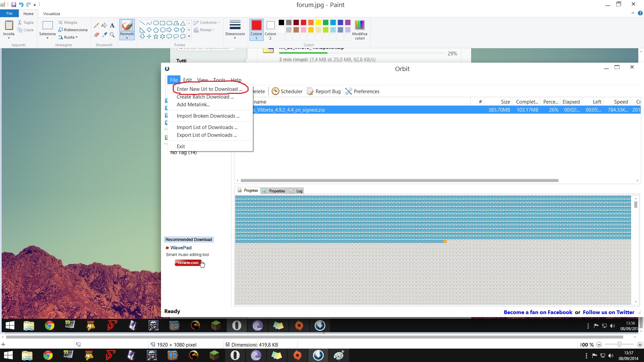Screen dimensions: 644x362
Task: Open Paint help via question mark icon
Action: 640,13
